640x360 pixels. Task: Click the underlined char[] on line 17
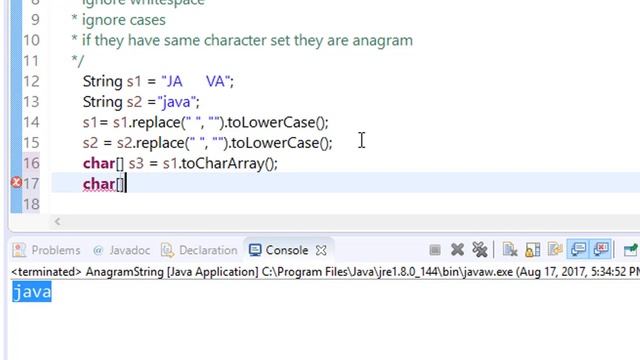click(103, 184)
